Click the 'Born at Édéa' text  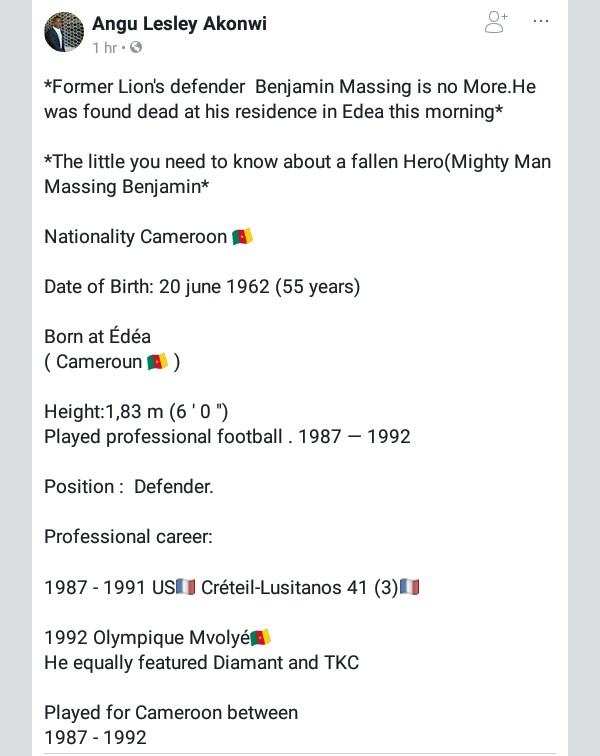(x=97, y=337)
